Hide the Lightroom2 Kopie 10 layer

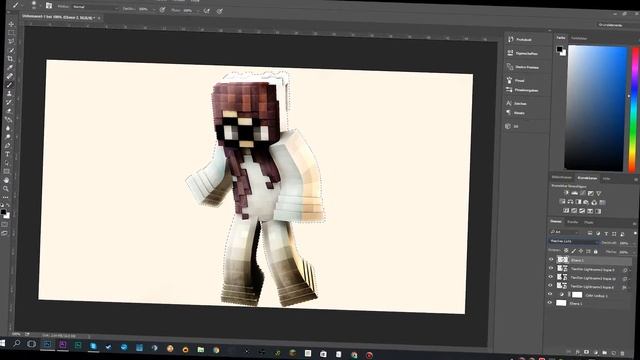click(550, 277)
